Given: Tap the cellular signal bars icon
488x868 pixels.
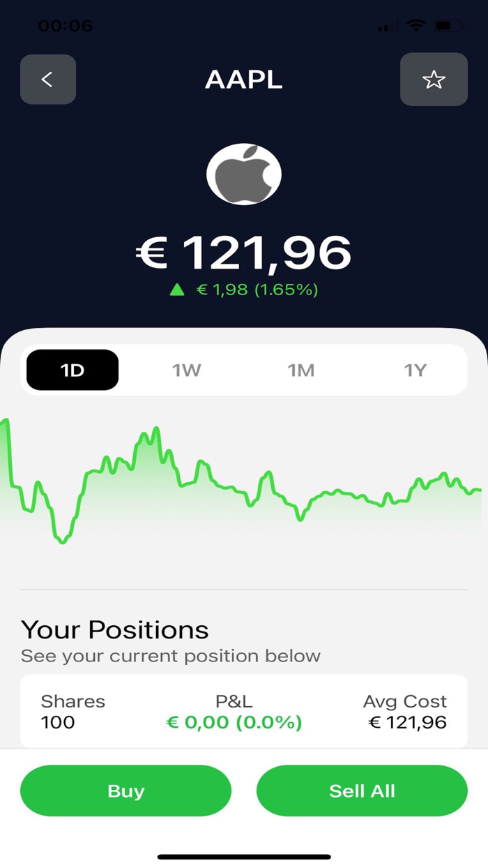Looking at the screenshot, I should (x=388, y=27).
